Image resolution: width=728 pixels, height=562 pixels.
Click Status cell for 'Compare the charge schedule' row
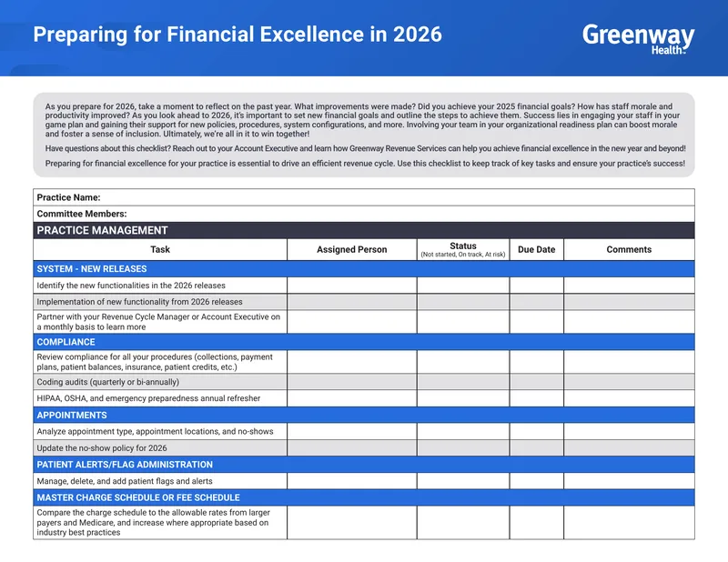[x=463, y=523]
